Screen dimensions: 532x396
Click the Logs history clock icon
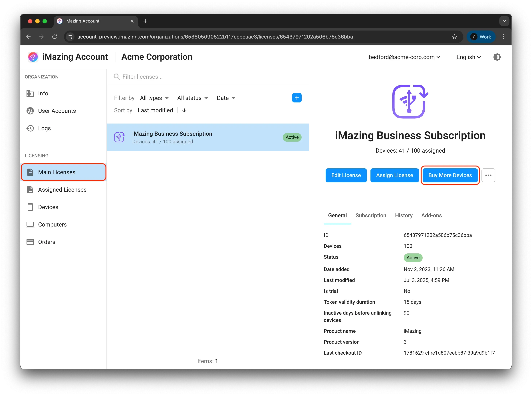coord(30,128)
